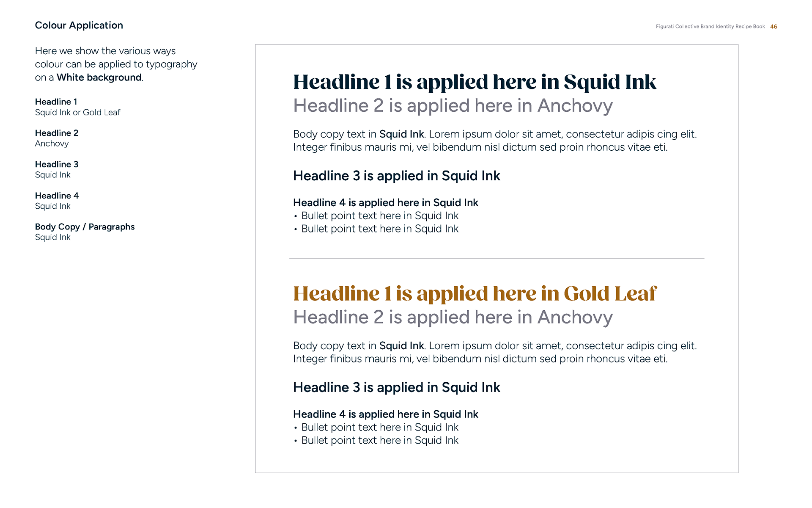Click first bullet point in upper section
The height and width of the screenshot is (508, 812).
pyautogui.click(x=379, y=216)
